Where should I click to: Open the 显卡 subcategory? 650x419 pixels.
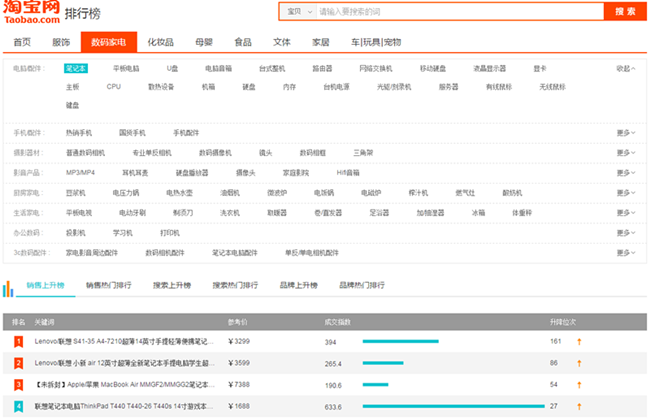(540, 68)
